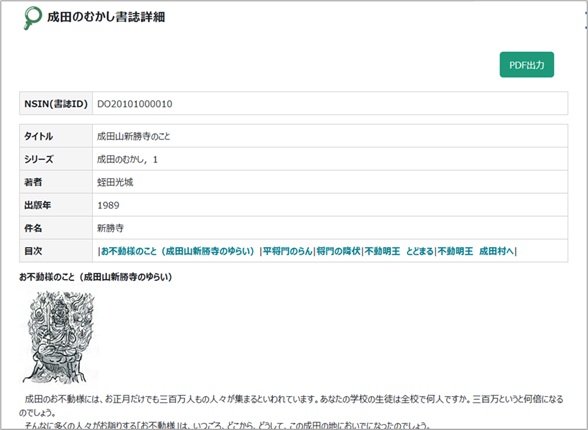This screenshot has width=588, height=430.
Task: Open the 不動明王 とどまる contents link
Action: 399,251
